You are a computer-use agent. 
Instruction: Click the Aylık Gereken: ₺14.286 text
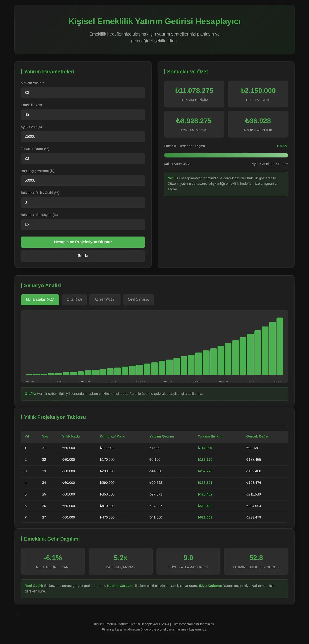click(x=270, y=164)
